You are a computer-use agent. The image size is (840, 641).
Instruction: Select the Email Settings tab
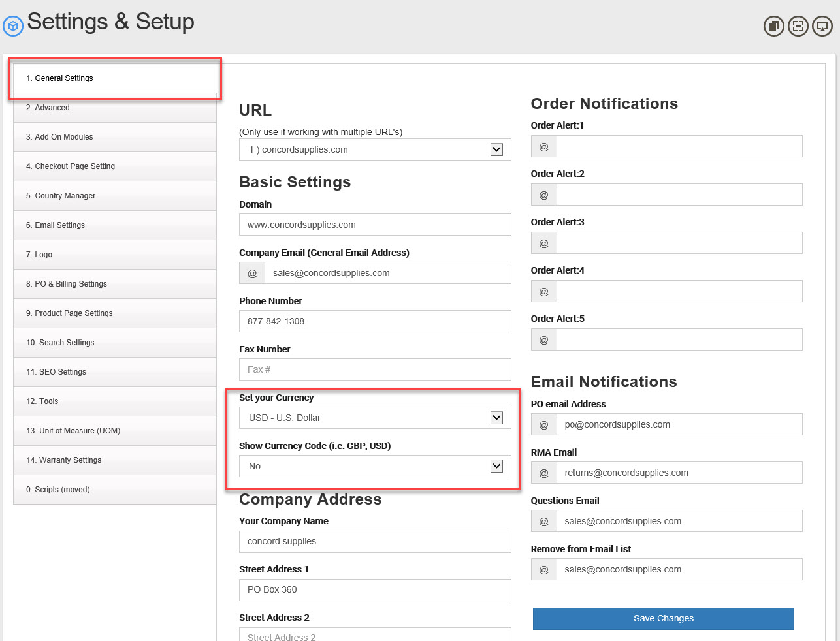(x=114, y=225)
